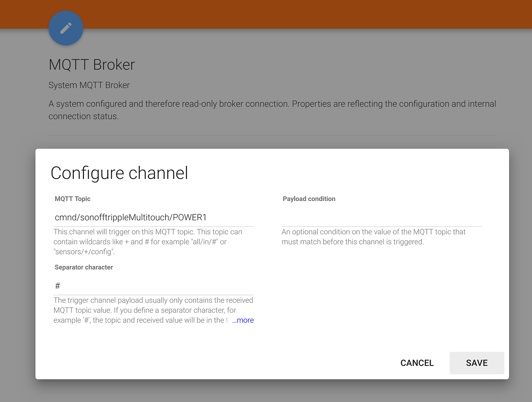Click the 'System MQTT Broker' subtitle
Screen dimensions: 532x402
click(89, 85)
